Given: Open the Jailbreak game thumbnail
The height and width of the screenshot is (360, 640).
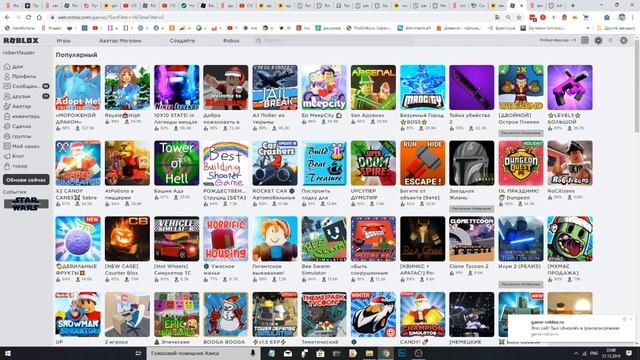Looking at the screenshot, I should (275, 87).
